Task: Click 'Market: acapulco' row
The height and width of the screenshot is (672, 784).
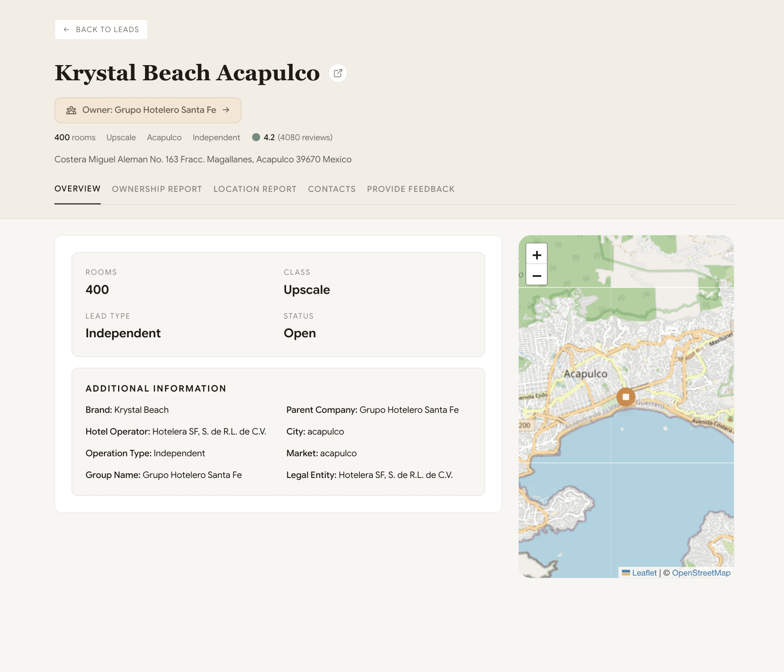Action: pyautogui.click(x=321, y=453)
